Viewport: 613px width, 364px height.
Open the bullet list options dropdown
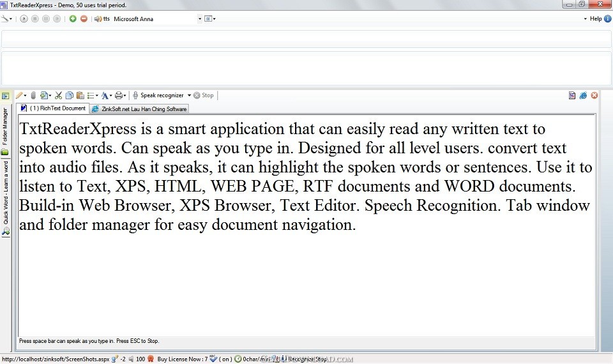(x=92, y=95)
